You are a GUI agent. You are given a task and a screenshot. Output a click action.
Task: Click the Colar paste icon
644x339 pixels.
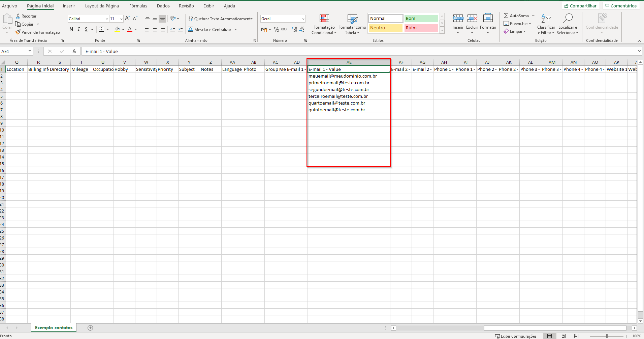pyautogui.click(x=7, y=19)
